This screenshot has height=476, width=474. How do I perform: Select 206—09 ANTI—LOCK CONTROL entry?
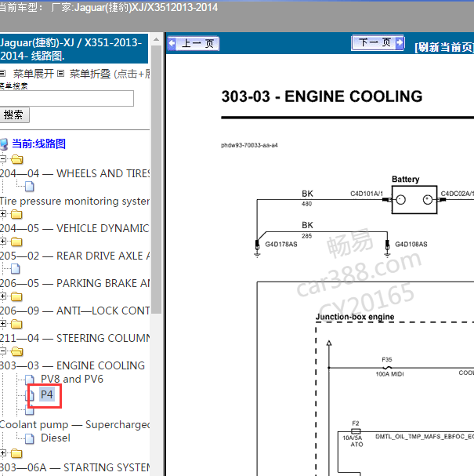74,311
